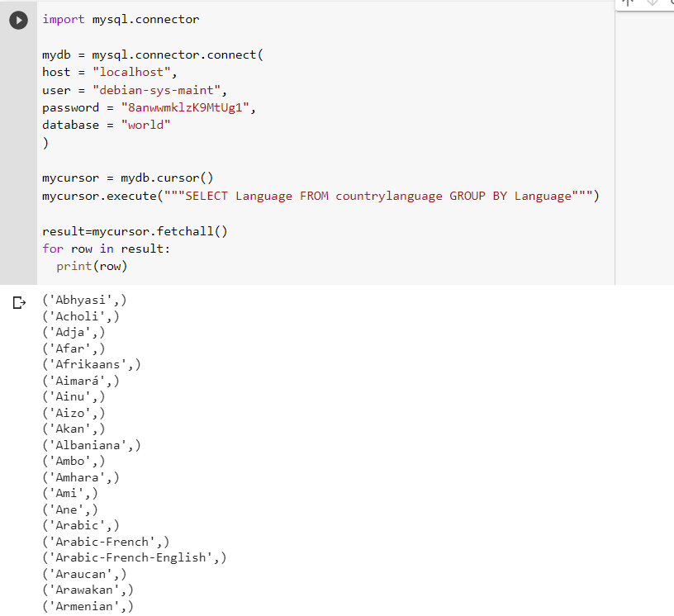The width and height of the screenshot is (674, 616).
Task: Click the 'Abhyasi' output row
Action: tap(85, 300)
